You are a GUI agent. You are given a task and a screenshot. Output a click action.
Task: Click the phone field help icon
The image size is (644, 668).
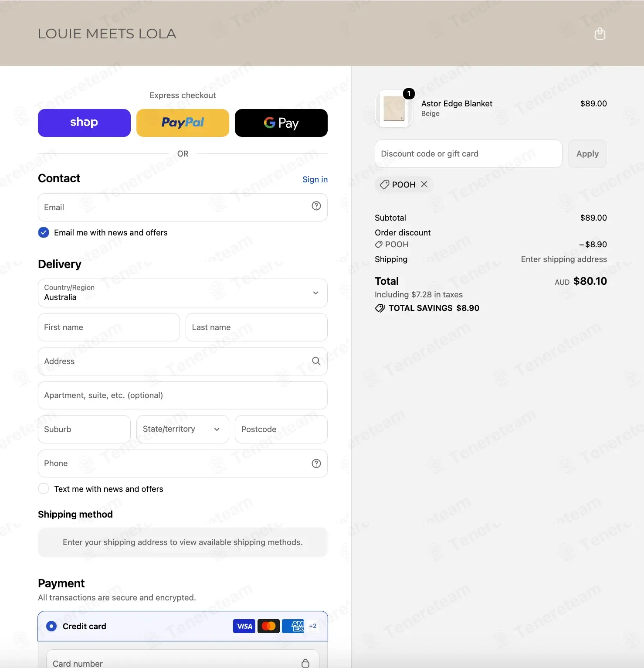click(316, 464)
